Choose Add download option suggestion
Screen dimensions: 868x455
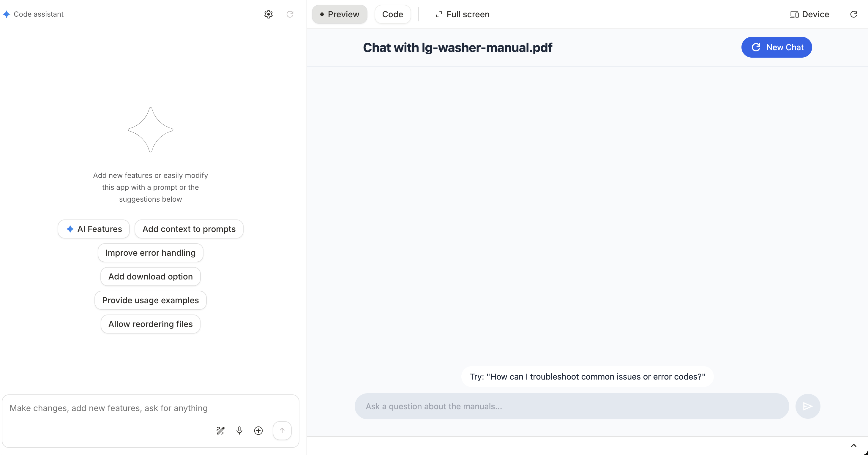(150, 276)
